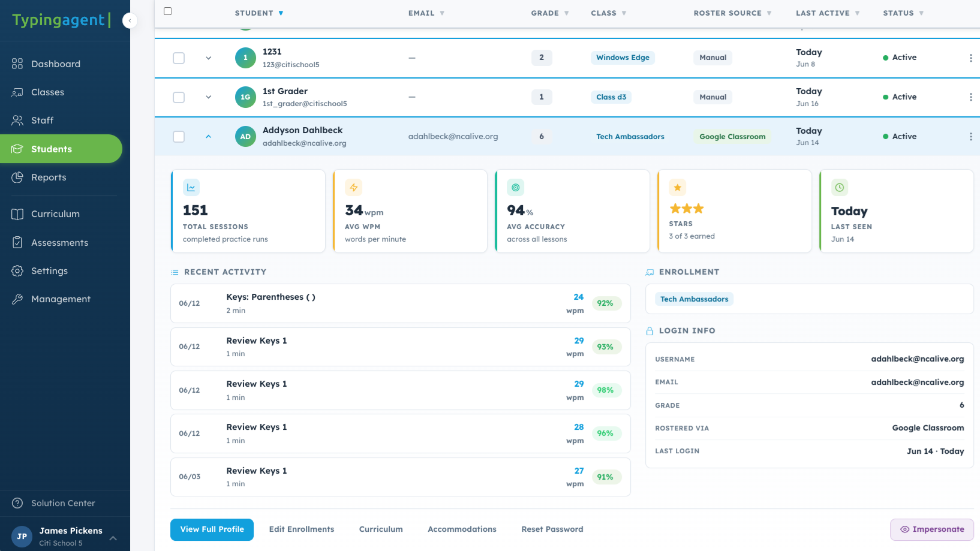Collapse the sidebar with the arrow button
The width and height of the screenshot is (980, 551).
click(x=130, y=20)
